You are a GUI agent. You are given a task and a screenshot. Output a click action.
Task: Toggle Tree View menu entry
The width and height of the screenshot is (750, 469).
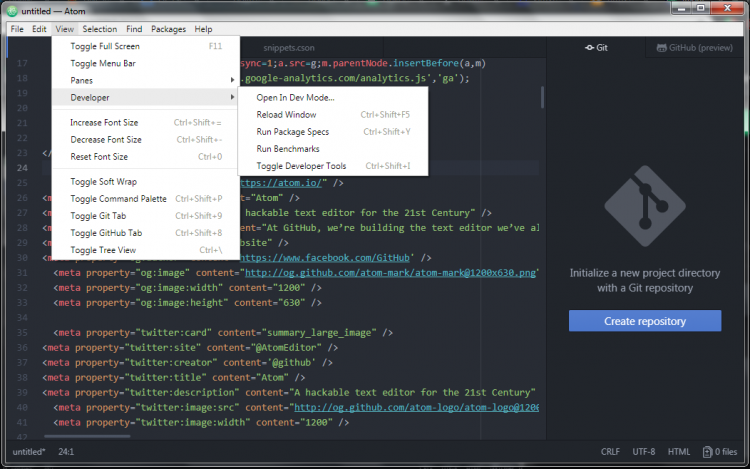[145, 250]
